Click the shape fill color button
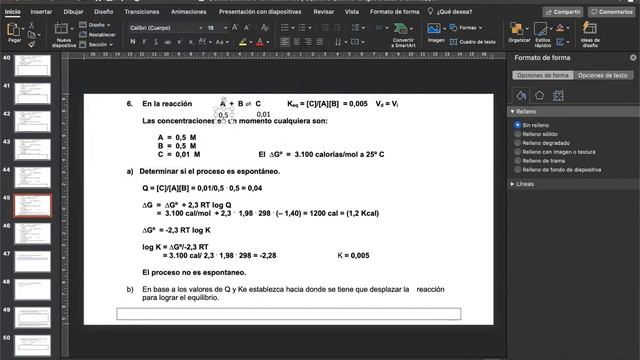640x360 pixels. click(x=560, y=28)
